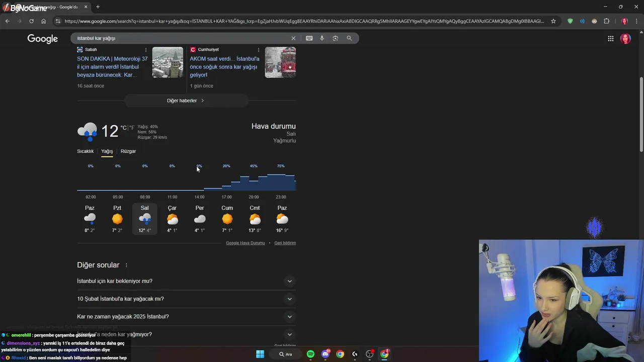Open more options for the Cumhuriyet news card
644x362 pixels.
tap(259, 50)
